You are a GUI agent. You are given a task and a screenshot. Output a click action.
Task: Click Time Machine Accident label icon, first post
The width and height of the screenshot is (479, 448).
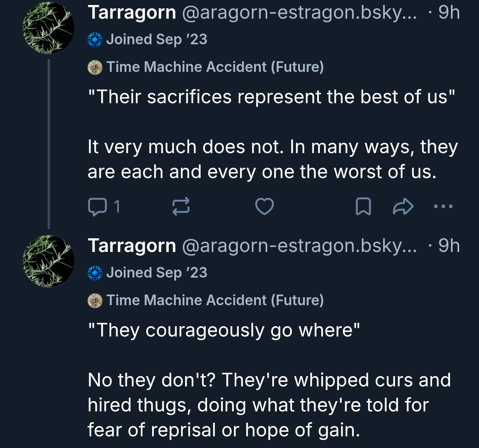95,67
